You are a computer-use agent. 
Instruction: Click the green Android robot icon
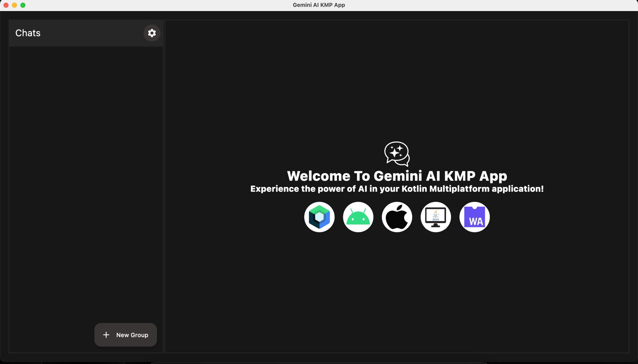[x=358, y=217]
